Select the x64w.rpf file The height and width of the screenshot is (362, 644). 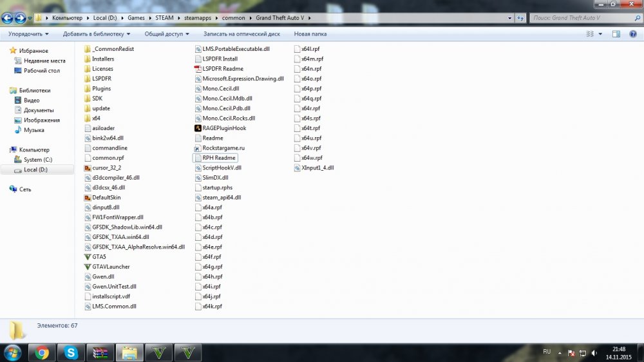coord(308,158)
